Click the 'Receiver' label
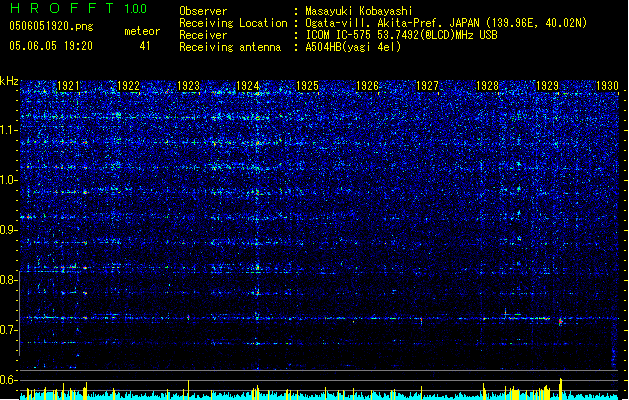The image size is (629, 400). (203, 35)
